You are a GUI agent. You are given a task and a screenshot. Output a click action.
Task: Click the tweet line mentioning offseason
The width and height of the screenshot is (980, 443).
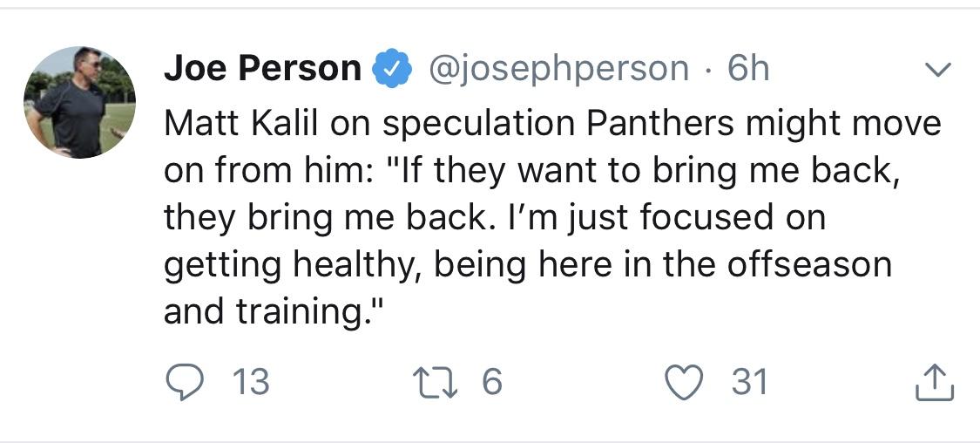[x=528, y=265]
